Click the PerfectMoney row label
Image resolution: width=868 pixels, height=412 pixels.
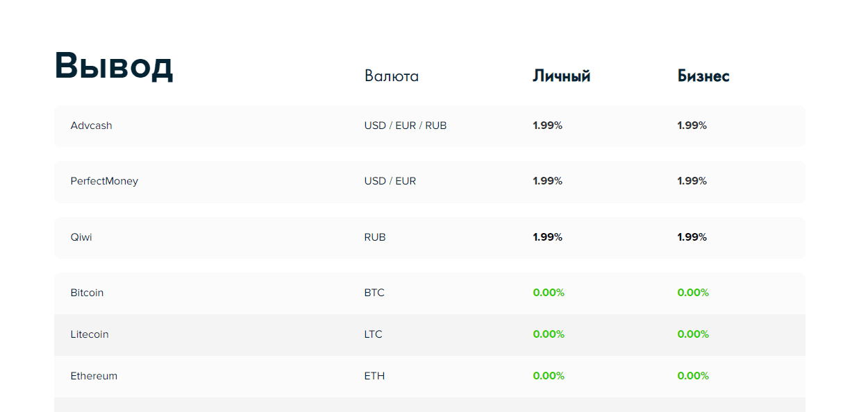pos(104,181)
